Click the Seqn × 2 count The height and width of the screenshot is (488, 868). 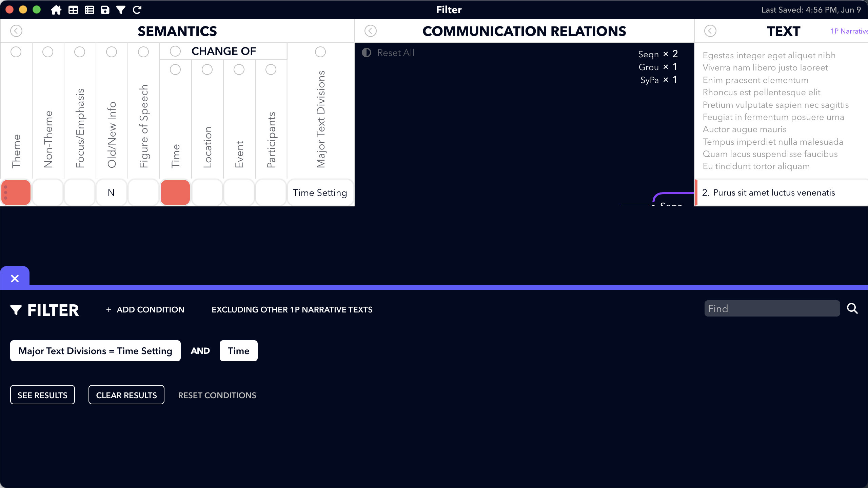click(x=658, y=54)
